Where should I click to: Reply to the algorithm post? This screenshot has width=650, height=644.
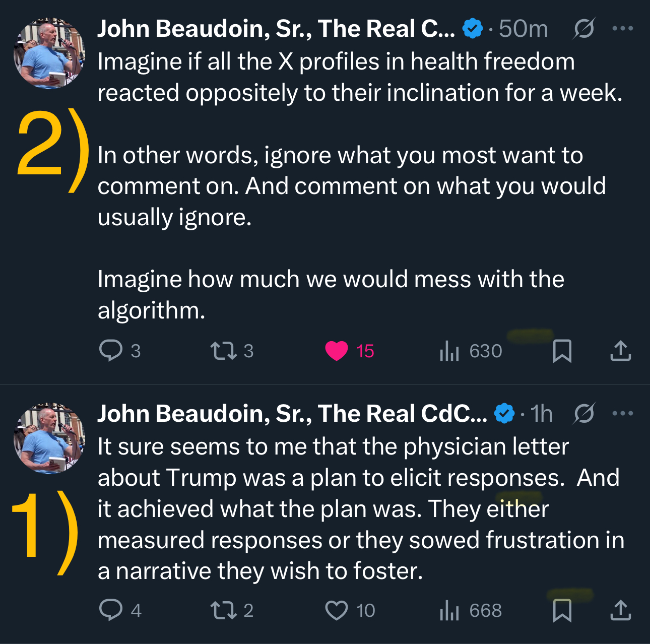(x=111, y=351)
